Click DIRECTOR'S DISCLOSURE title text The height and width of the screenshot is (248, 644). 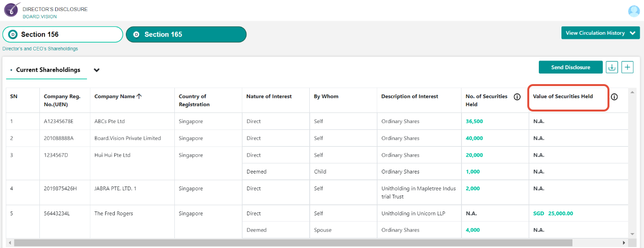point(55,9)
